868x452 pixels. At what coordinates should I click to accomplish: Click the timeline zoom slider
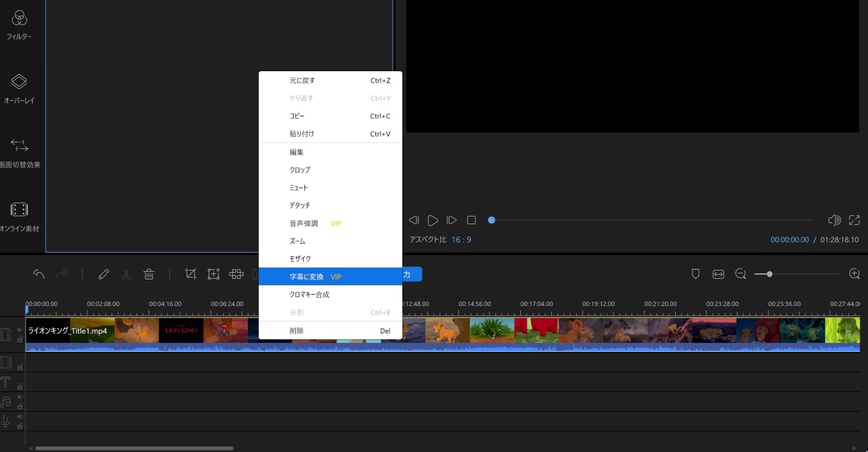[x=797, y=274]
